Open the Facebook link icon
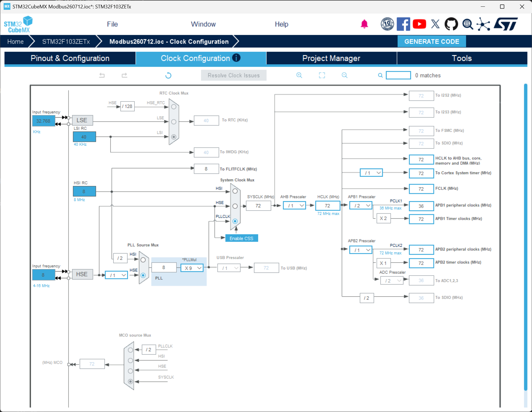Screen dimensions: 532x412 click(403, 24)
